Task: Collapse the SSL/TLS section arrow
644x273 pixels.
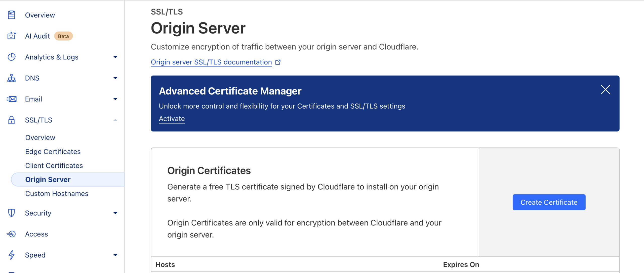Action: pyautogui.click(x=115, y=120)
